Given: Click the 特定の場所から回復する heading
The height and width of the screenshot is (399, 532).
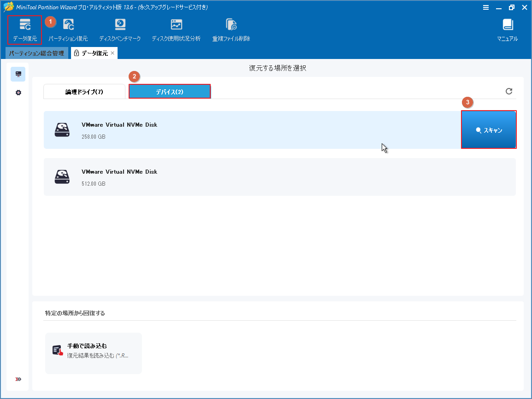Looking at the screenshot, I should (x=75, y=313).
